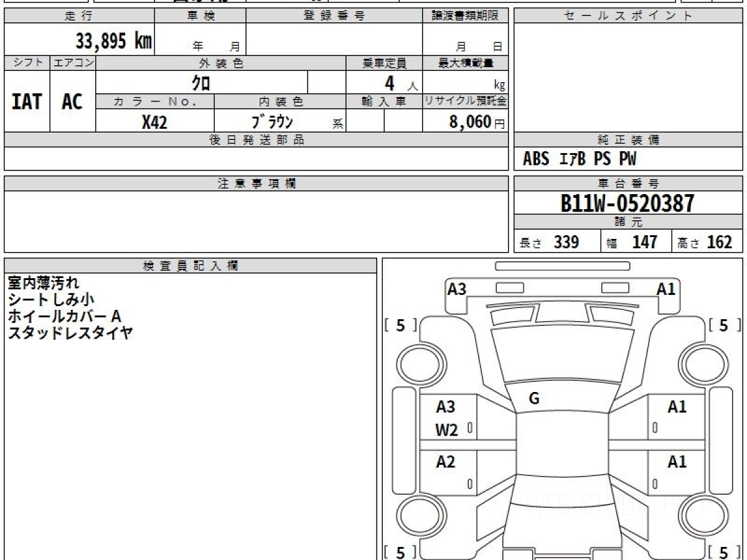The height and width of the screenshot is (560, 747).
Task: Click the ABS エアB PS PW equipment text
Action: click(x=580, y=159)
